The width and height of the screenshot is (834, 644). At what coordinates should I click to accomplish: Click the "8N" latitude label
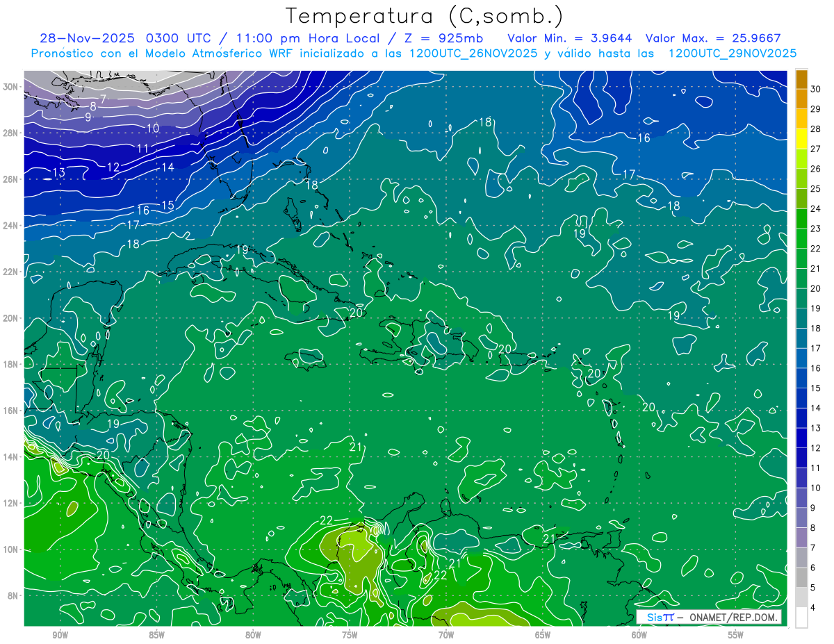pos(13,595)
